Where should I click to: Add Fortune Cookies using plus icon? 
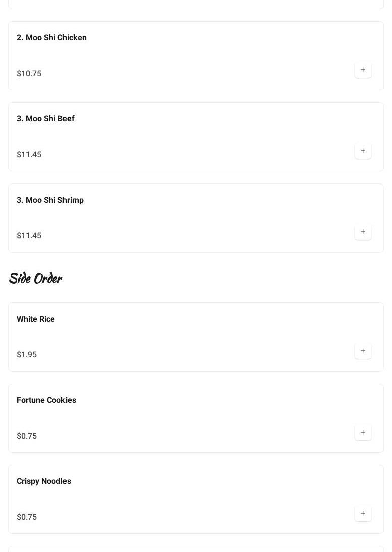pyautogui.click(x=363, y=433)
